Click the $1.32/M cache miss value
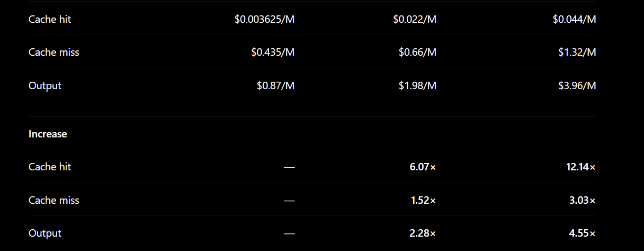This screenshot has height=251, width=644. point(577,52)
